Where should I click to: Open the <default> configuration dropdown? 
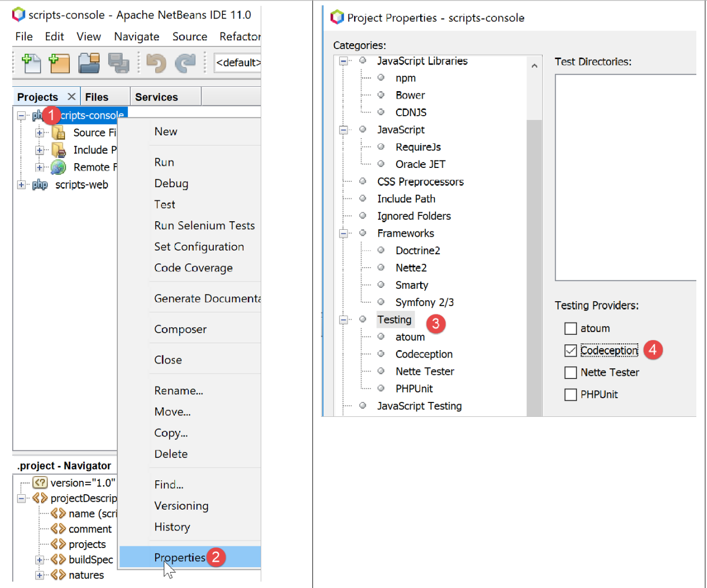point(237,63)
